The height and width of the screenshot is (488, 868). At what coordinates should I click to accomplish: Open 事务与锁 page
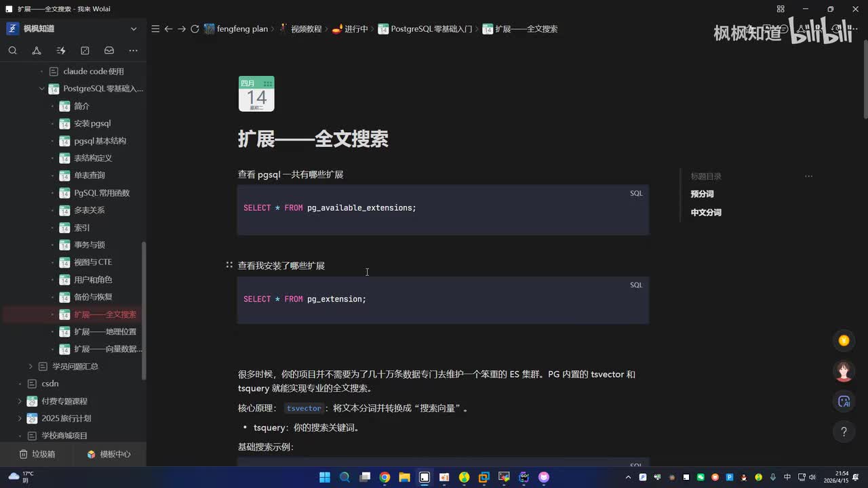91,245
